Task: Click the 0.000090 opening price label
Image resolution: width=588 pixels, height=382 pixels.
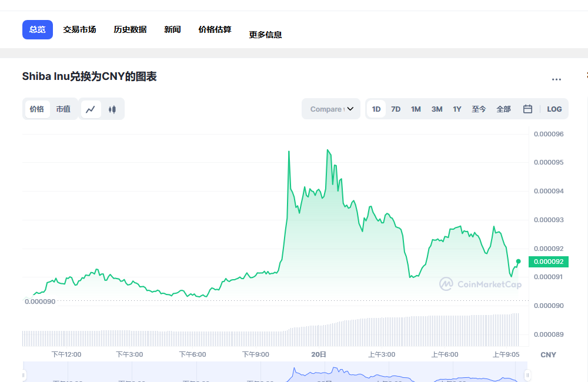Action: 40,301
